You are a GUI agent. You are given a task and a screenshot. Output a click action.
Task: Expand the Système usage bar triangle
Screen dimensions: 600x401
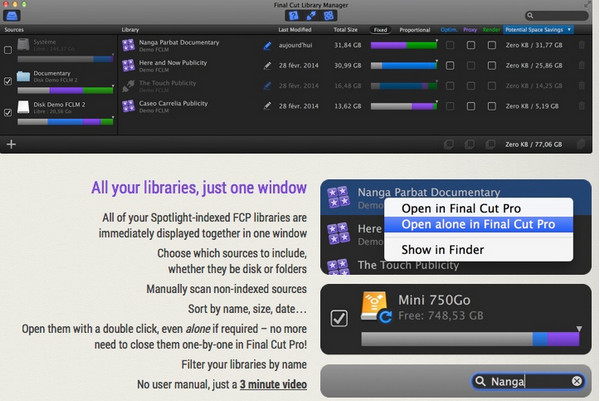click(112, 55)
